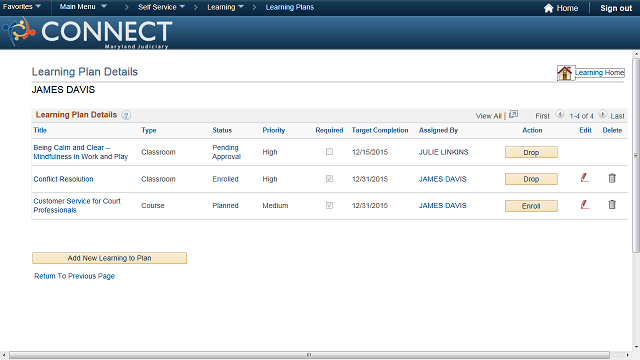
Task: Sort by Assigned By column header
Action: pyautogui.click(x=438, y=130)
